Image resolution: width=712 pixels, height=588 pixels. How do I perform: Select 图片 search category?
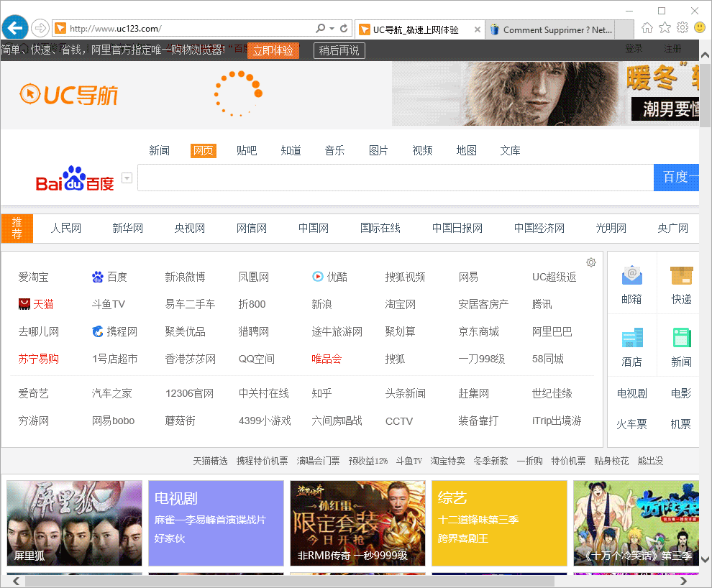[378, 151]
